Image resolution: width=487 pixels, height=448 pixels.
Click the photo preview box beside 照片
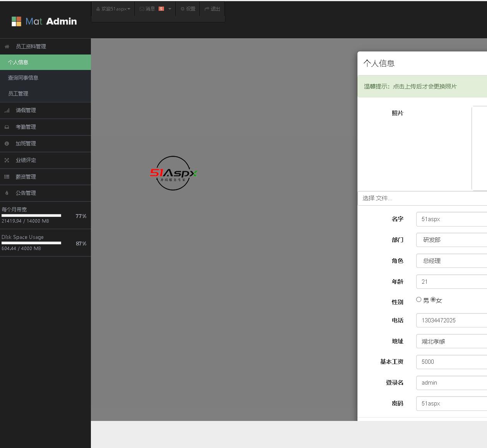[x=479, y=148]
